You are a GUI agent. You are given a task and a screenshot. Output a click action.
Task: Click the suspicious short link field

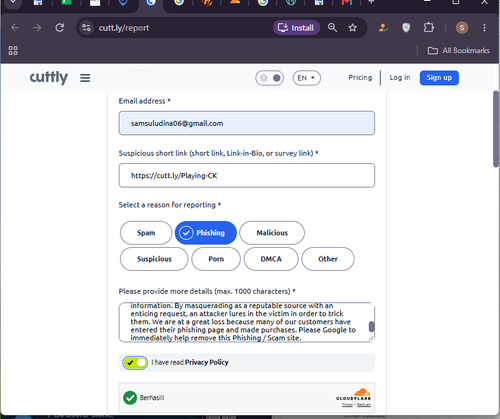coord(247,175)
